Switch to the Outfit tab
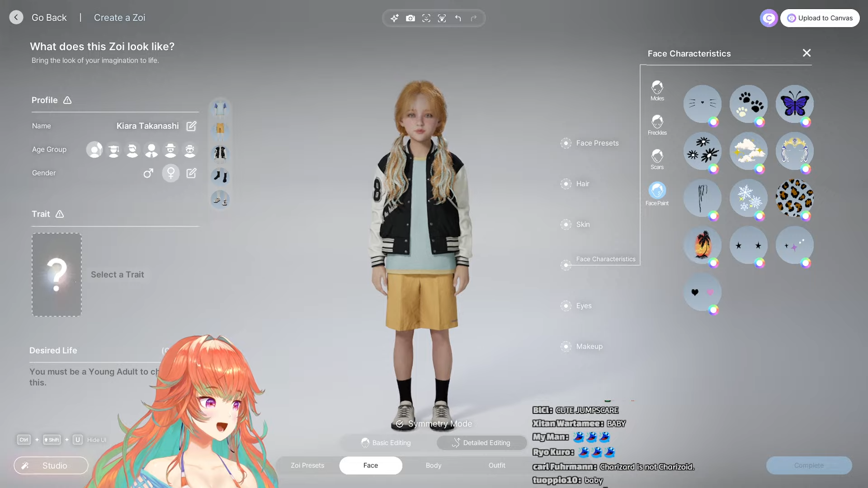The image size is (868, 488). (496, 465)
